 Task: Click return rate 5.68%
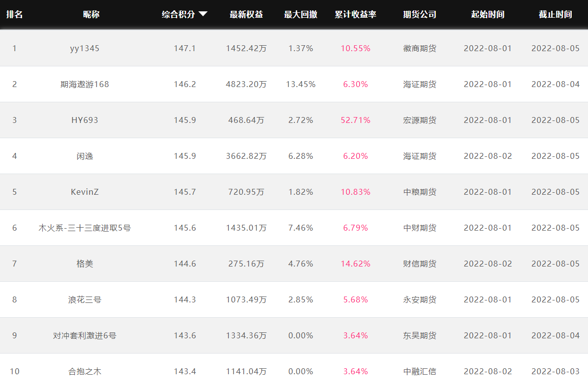pyautogui.click(x=355, y=299)
